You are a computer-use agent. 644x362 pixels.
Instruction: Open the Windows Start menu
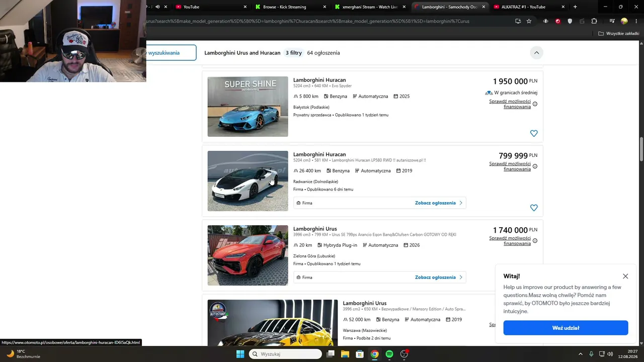(240, 354)
